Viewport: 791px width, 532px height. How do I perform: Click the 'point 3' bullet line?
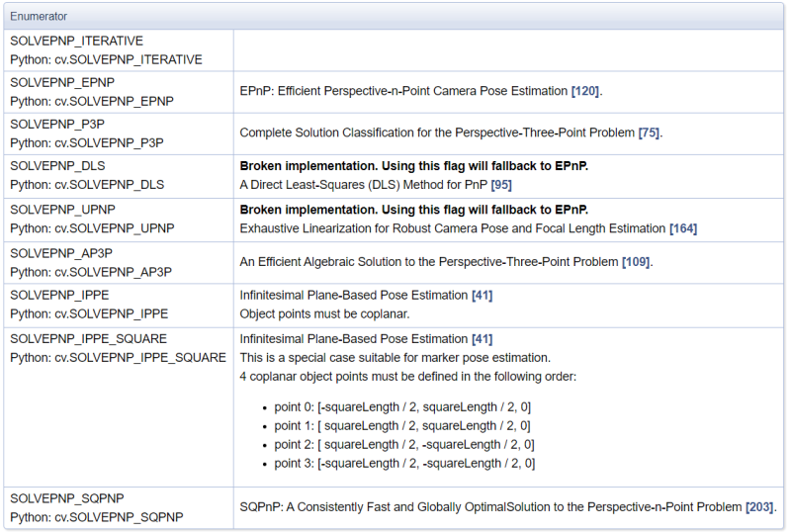click(403, 464)
